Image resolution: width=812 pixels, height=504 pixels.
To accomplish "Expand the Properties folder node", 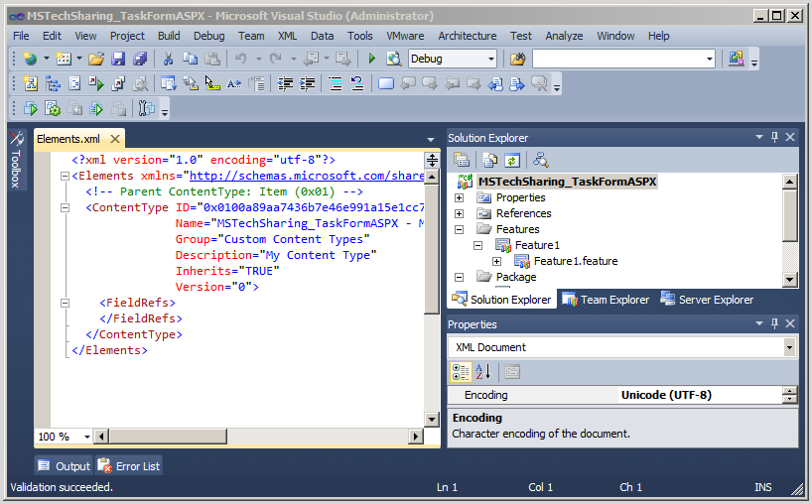I will click(x=459, y=197).
